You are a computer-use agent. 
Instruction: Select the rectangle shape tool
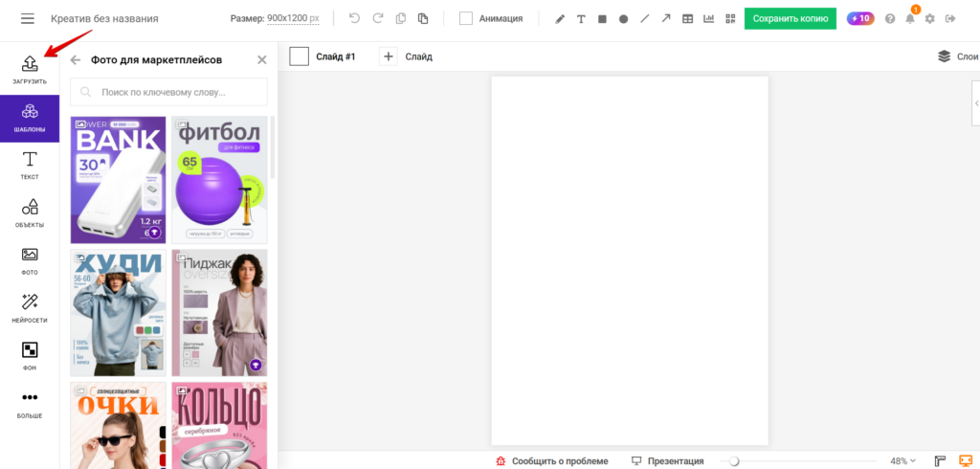(x=603, y=19)
